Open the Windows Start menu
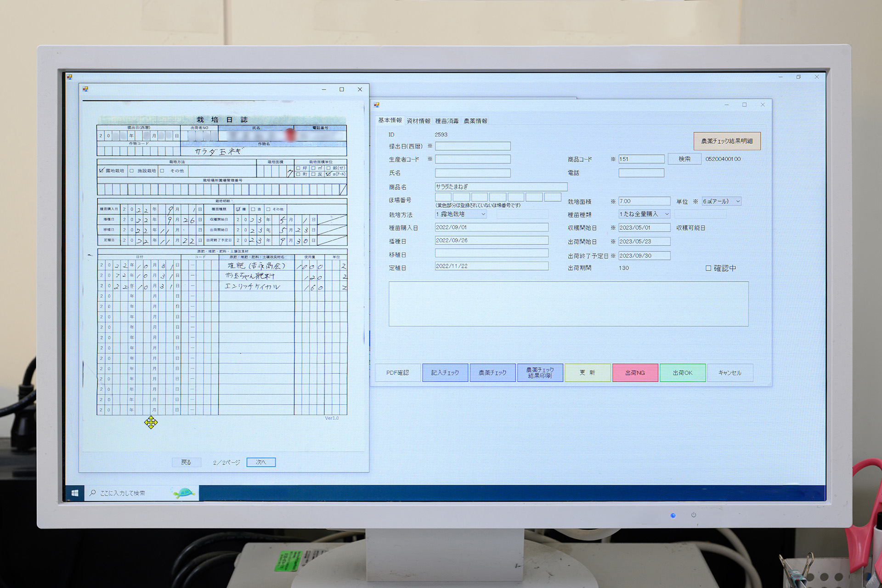 tap(75, 493)
